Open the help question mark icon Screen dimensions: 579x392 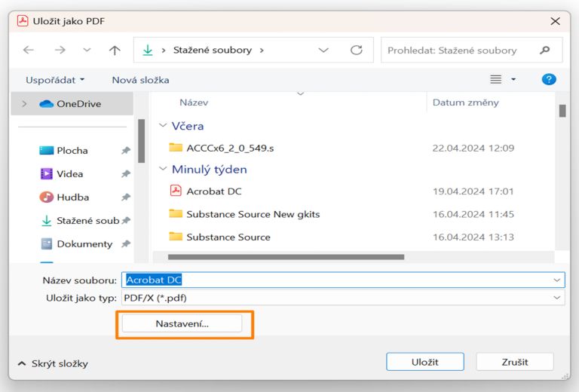point(549,79)
